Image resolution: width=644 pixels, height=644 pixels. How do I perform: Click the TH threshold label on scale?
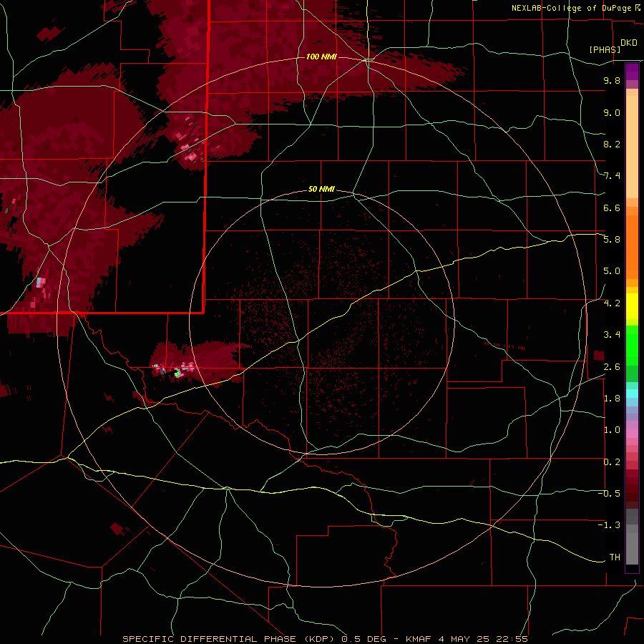tap(615, 557)
